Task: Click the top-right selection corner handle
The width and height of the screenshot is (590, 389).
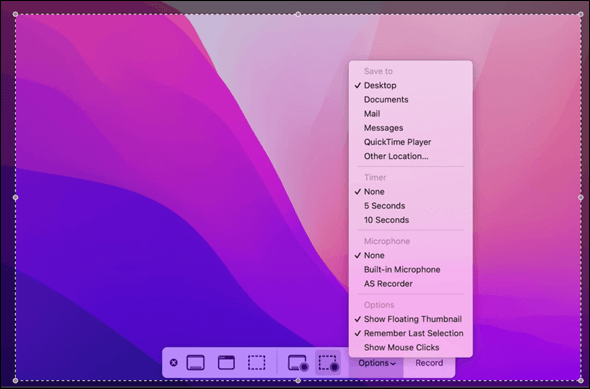Action: click(x=581, y=14)
